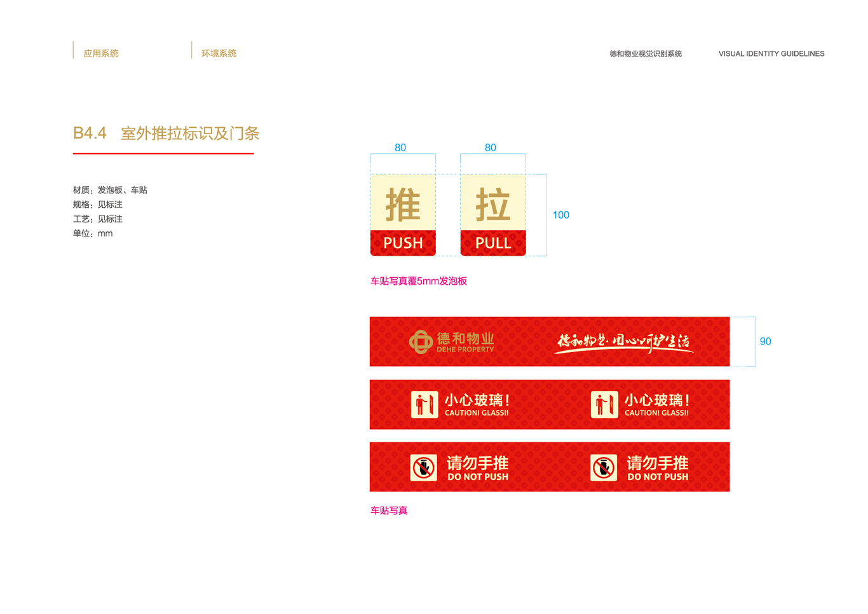Click the 车贴写真覆5mm发泡板 caption
Screen dimensions: 868x614
[419, 281]
